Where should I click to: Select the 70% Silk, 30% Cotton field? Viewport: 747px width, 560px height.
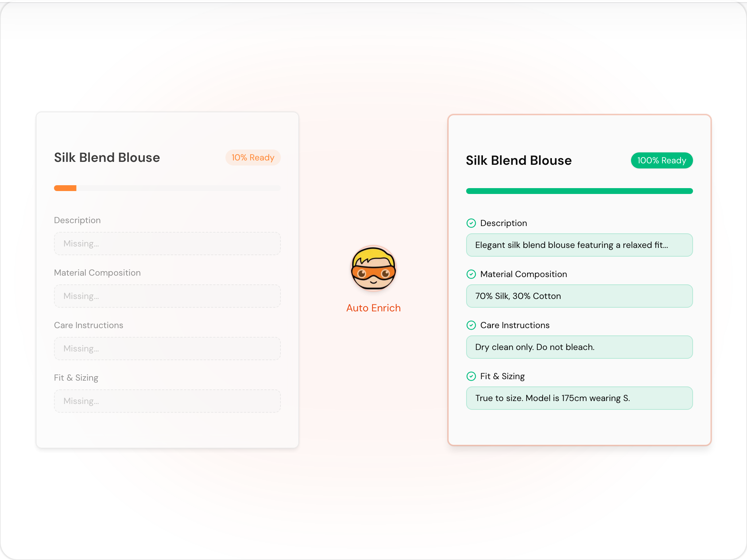click(x=579, y=296)
